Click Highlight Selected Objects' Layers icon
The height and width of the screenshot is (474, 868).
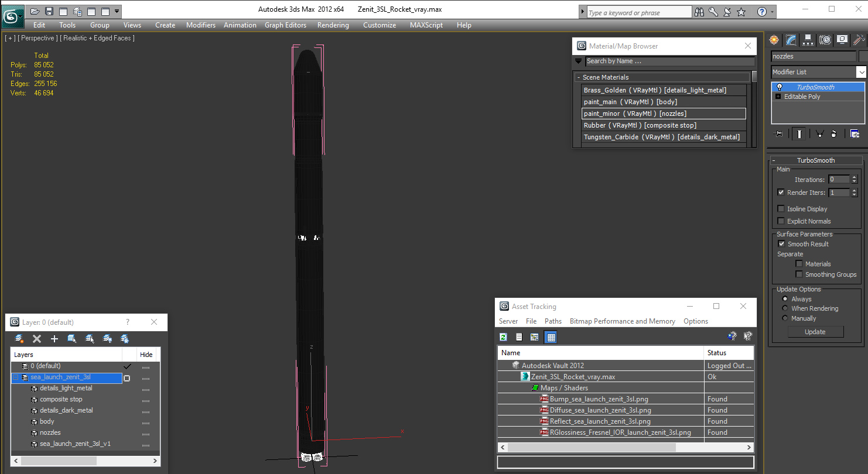pos(90,339)
